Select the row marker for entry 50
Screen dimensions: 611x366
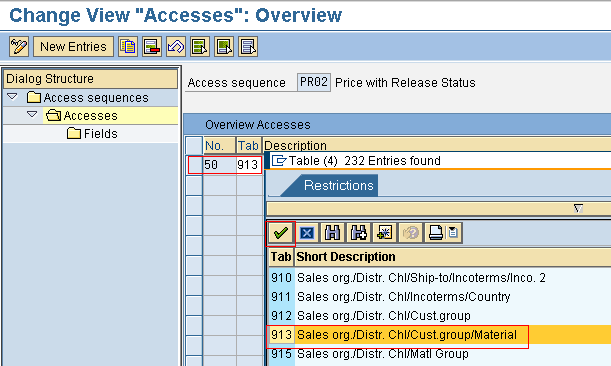point(194,165)
